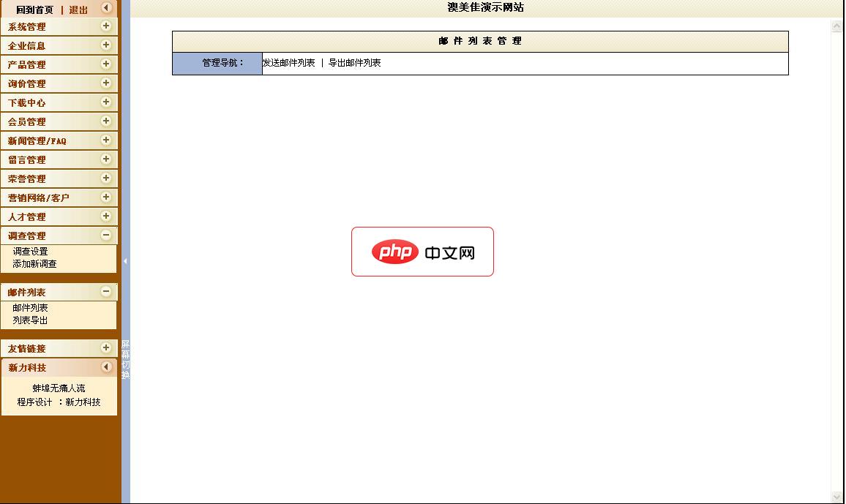The height and width of the screenshot is (504, 846).
Task: Expand 产品管理 using its plus icon
Action: pyautogui.click(x=108, y=64)
